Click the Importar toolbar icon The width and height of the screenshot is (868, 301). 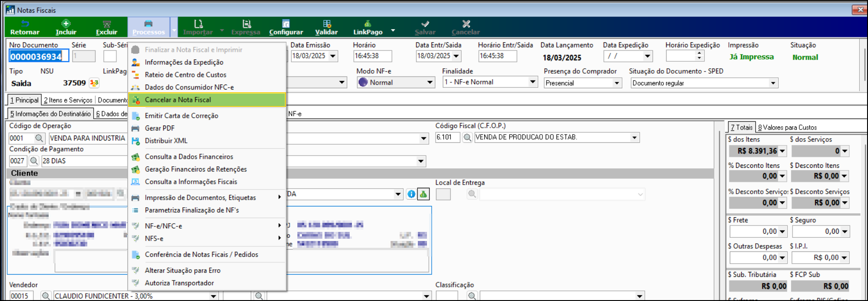198,27
